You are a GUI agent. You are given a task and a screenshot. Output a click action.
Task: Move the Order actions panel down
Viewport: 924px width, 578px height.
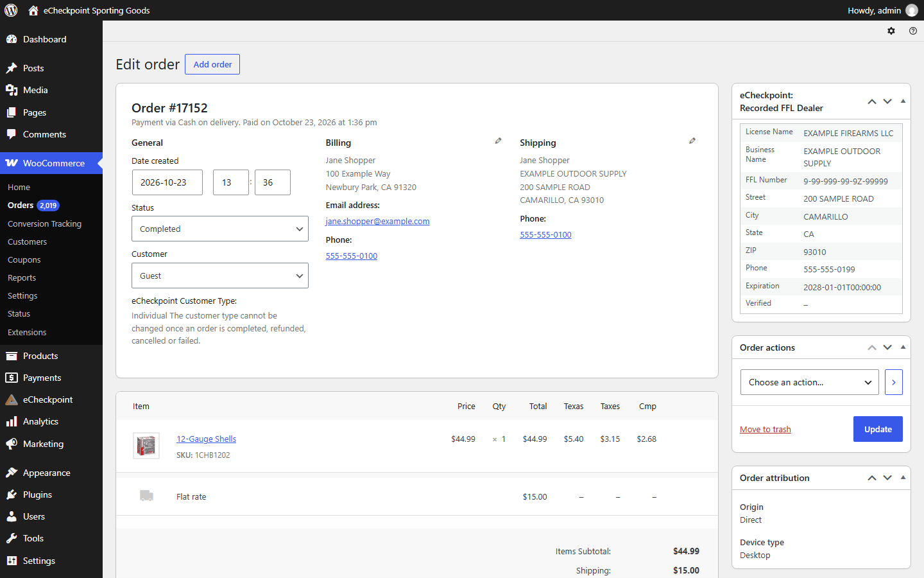887,347
